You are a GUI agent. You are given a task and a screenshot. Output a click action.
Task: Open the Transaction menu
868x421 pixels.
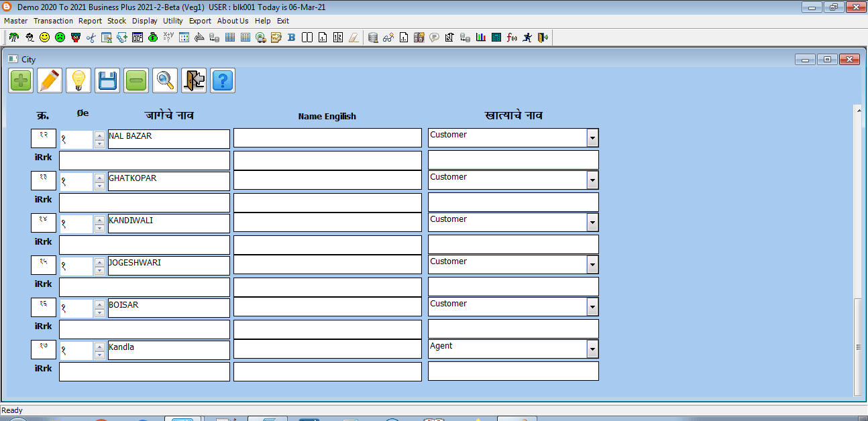click(53, 21)
